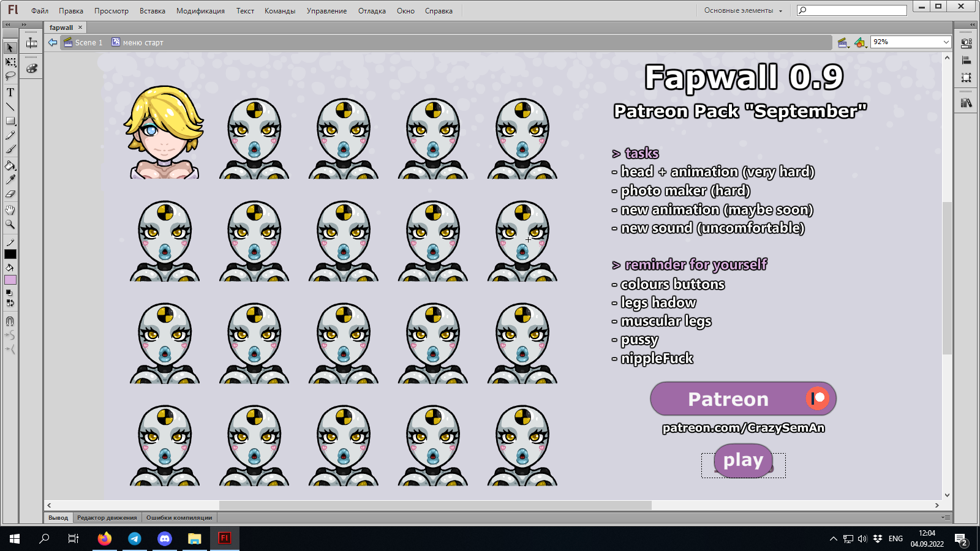Select the Eyedropper tool
980x551 pixels.
coord(10,180)
